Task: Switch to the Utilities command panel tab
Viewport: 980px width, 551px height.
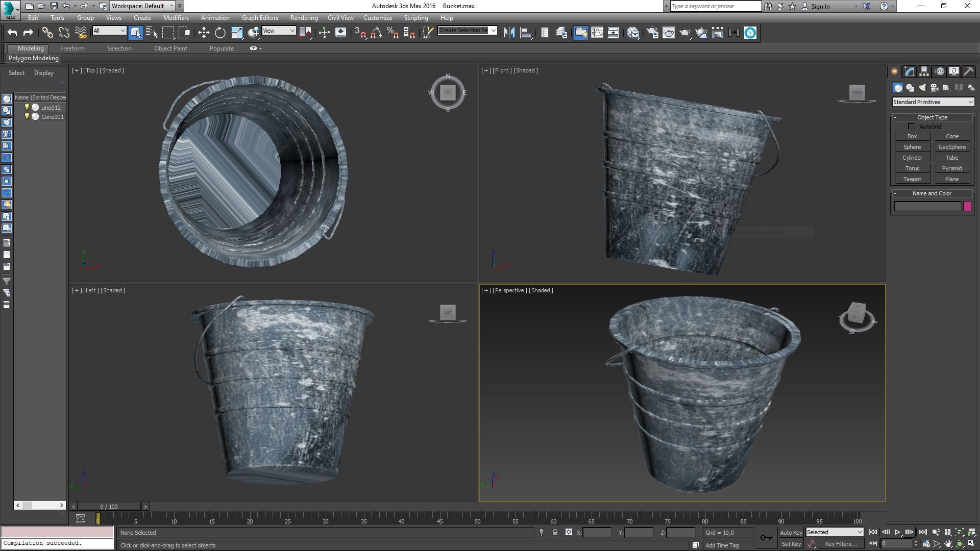Action: 968,71
